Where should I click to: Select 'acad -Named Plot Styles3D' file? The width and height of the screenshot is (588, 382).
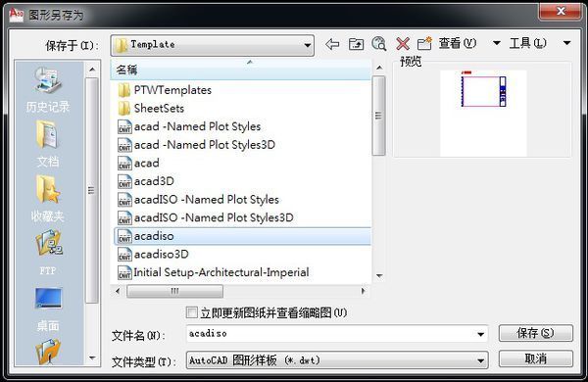197,145
